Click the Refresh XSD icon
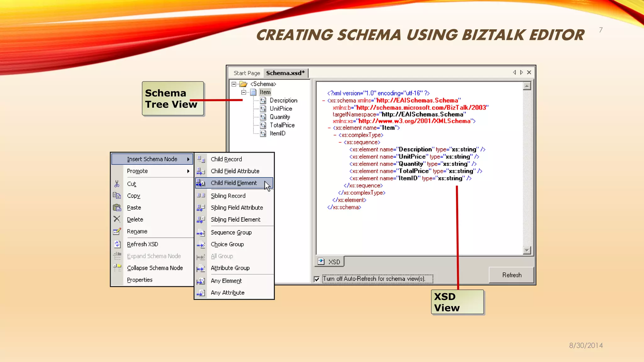The width and height of the screenshot is (644, 362). pyautogui.click(x=117, y=244)
